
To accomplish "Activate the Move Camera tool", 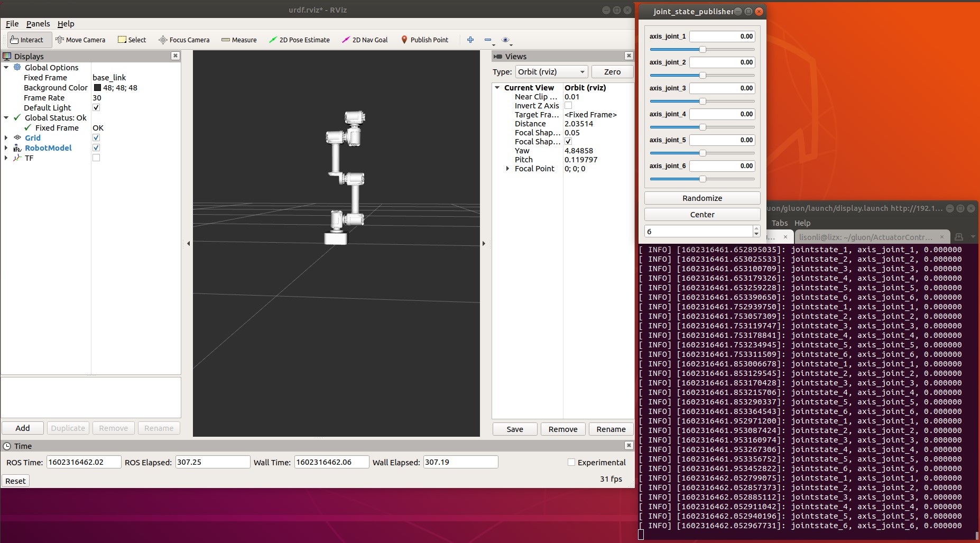I will coord(80,40).
